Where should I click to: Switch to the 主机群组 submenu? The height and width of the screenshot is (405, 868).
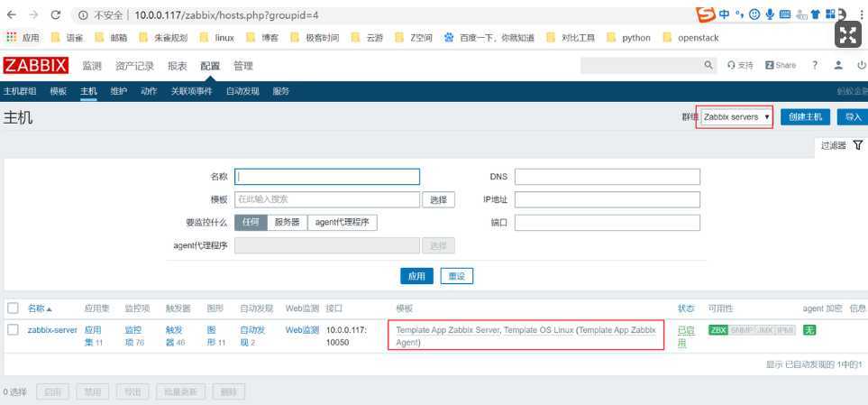pyautogui.click(x=19, y=91)
